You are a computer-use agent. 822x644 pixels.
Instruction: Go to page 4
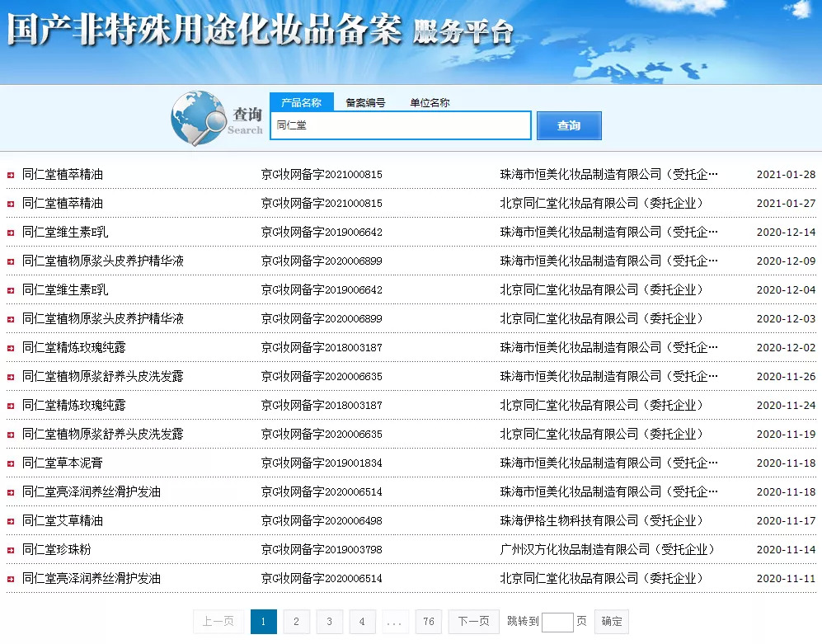[362, 622]
